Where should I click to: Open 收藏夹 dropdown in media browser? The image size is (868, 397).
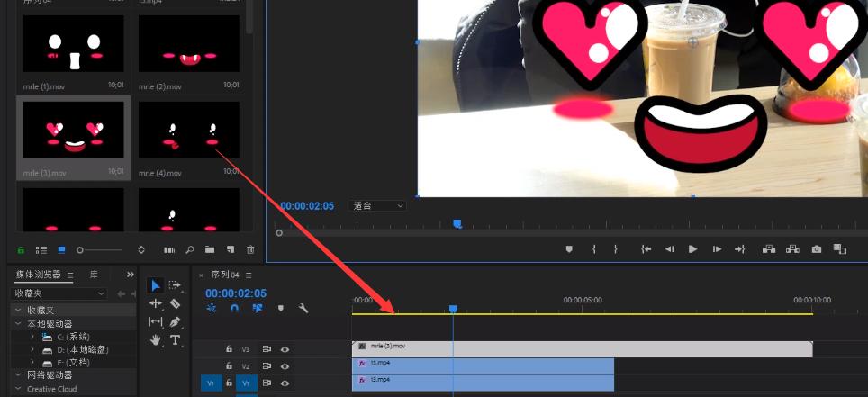click(x=59, y=293)
